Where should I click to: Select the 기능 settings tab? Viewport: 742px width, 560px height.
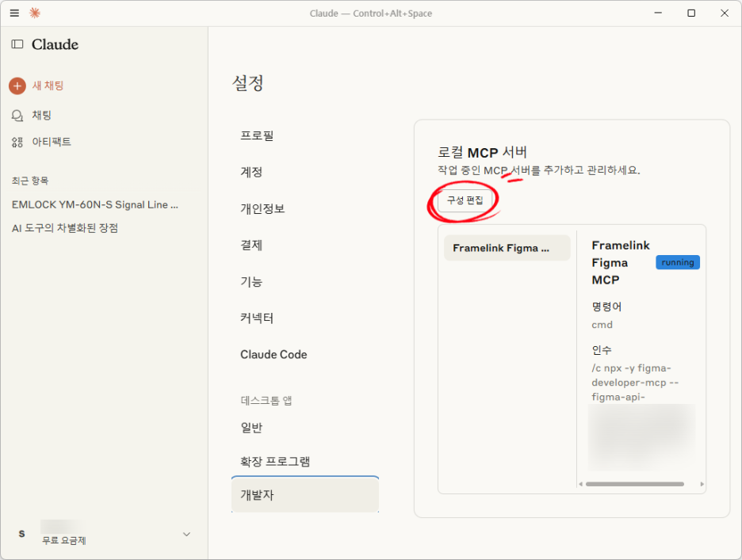tap(251, 281)
